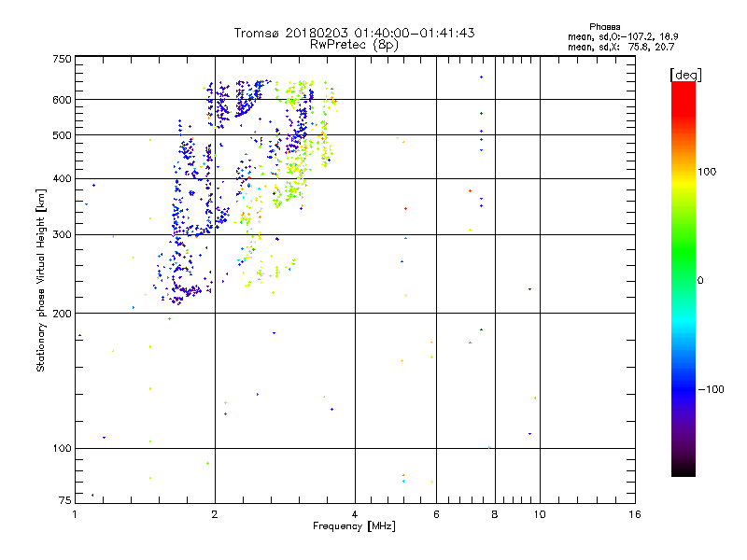Select the 'mean, sd,X: 75.8, 20.7' statistic

(x=621, y=47)
